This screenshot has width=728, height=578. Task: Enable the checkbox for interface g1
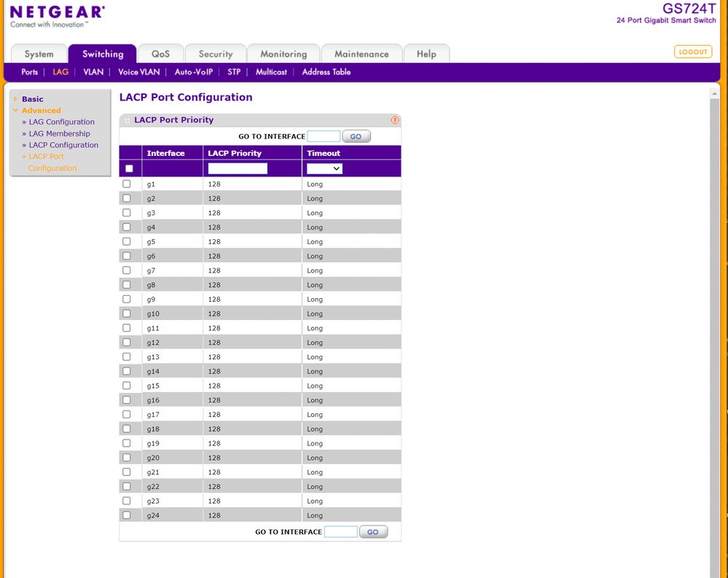point(127,184)
